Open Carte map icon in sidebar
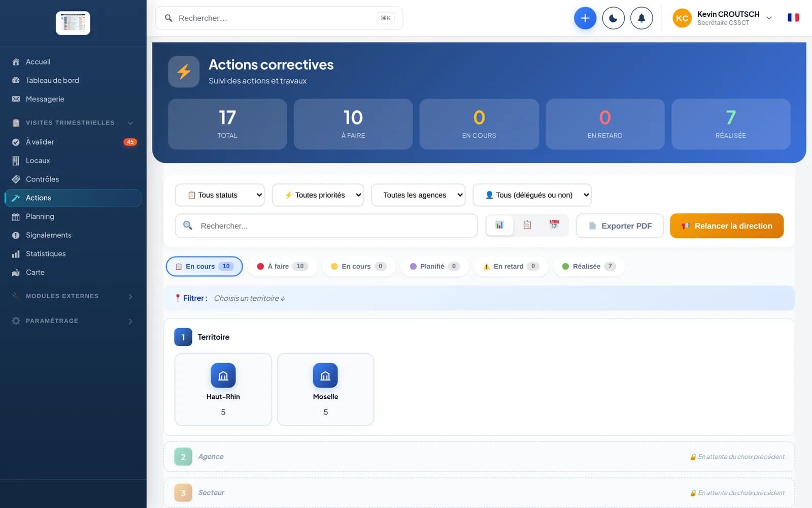This screenshot has height=508, width=812. 16,272
